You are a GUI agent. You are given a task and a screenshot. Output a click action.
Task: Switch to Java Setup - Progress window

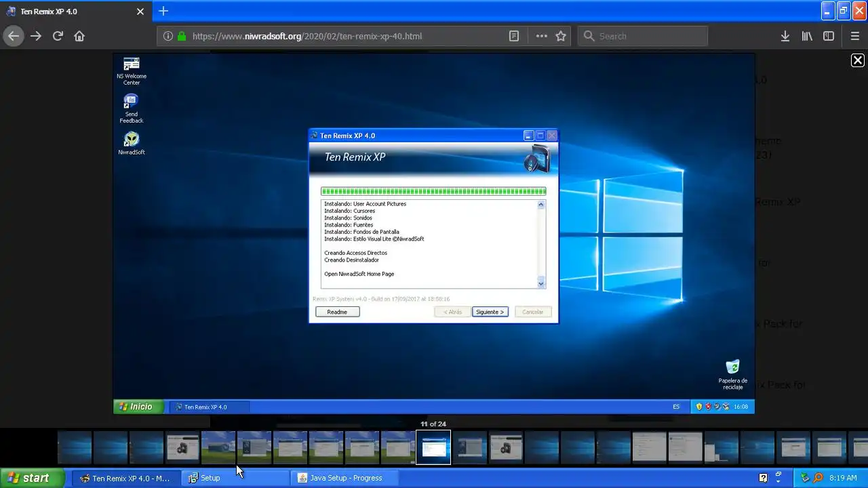coord(343,478)
